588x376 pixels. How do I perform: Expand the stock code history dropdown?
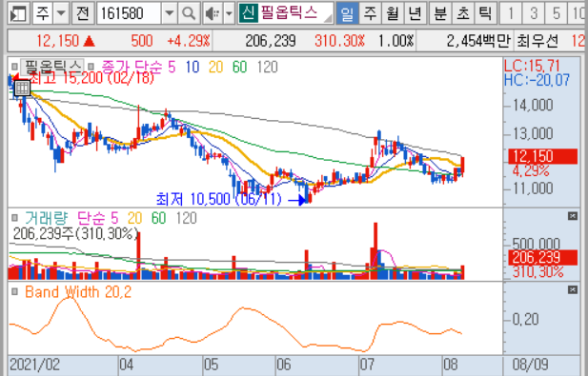pyautogui.click(x=170, y=13)
